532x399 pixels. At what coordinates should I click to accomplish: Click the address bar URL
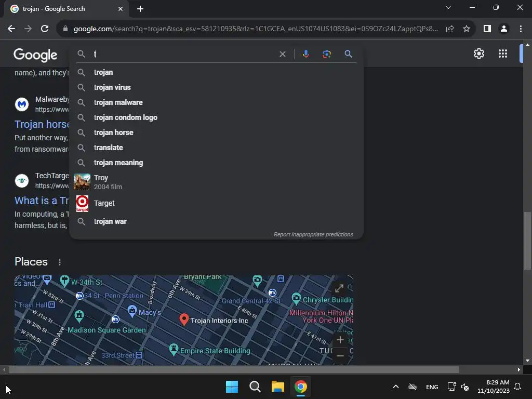click(256, 29)
